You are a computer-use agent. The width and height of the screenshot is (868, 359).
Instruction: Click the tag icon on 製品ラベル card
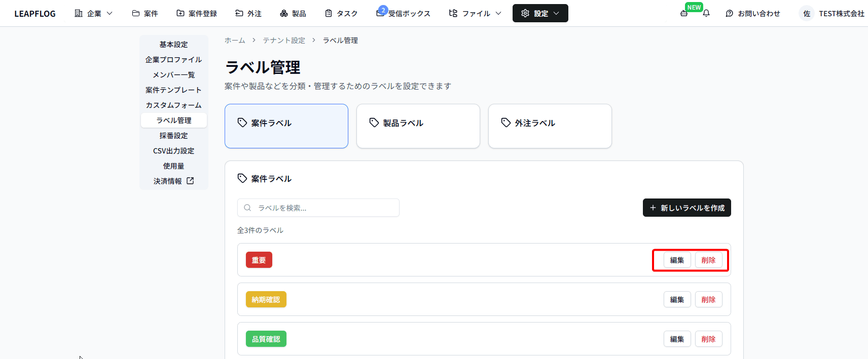[374, 123]
